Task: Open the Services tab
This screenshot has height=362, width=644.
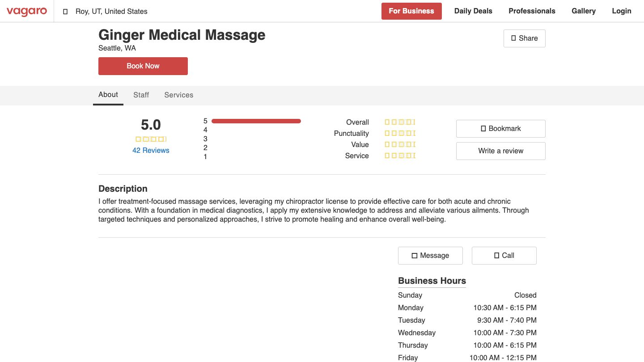Action: (x=178, y=95)
